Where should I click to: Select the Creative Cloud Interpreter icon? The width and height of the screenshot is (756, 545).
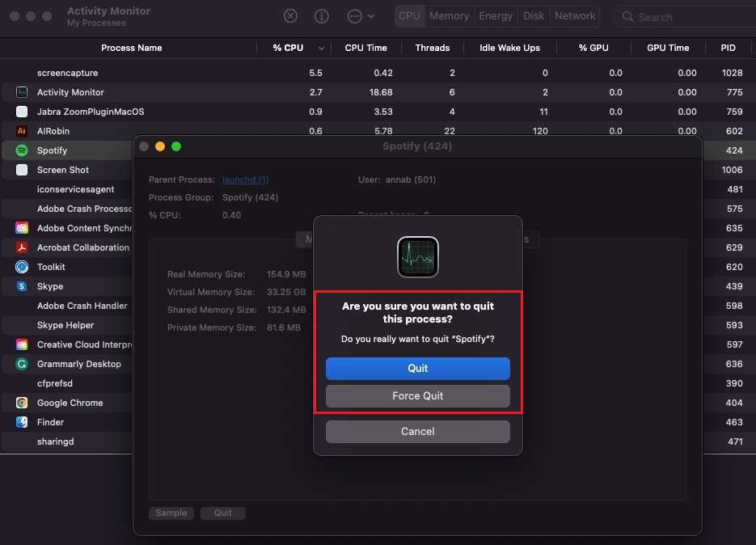(x=22, y=344)
